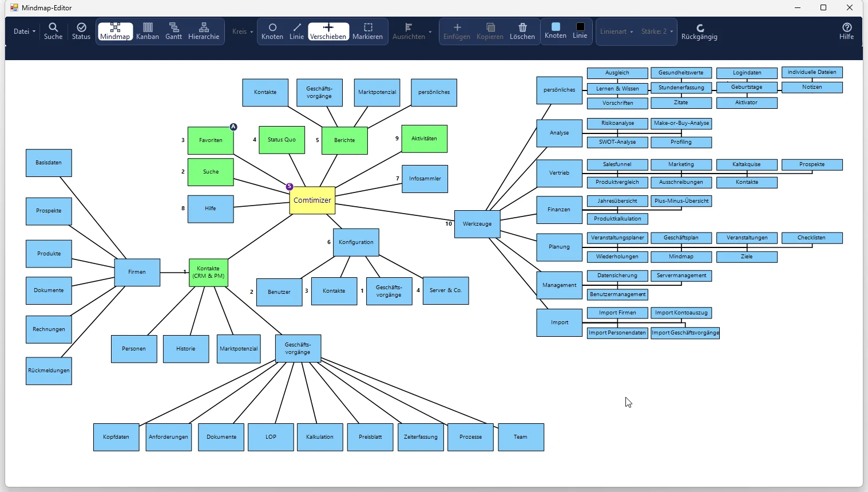Click the Kopieren copy button

coord(490,31)
